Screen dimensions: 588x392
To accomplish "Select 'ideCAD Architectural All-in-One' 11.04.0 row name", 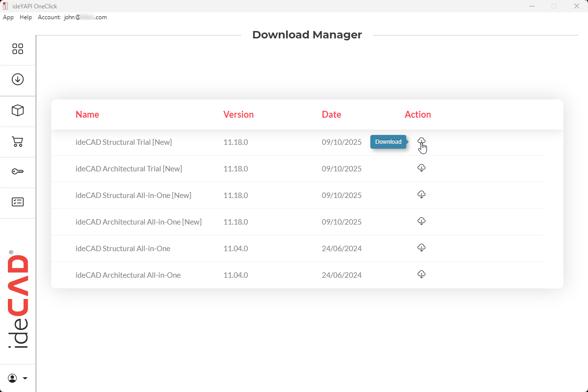I will coord(128,275).
